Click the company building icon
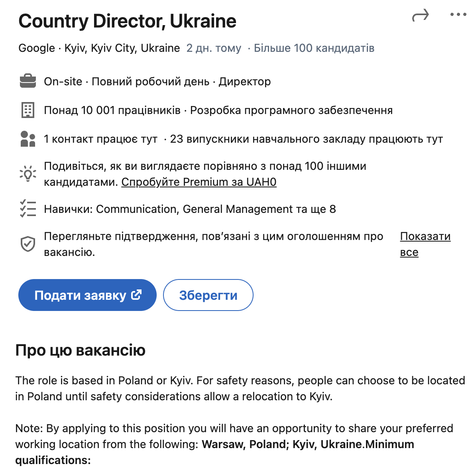Image resolution: width=472 pixels, height=476 pixels. click(x=28, y=110)
